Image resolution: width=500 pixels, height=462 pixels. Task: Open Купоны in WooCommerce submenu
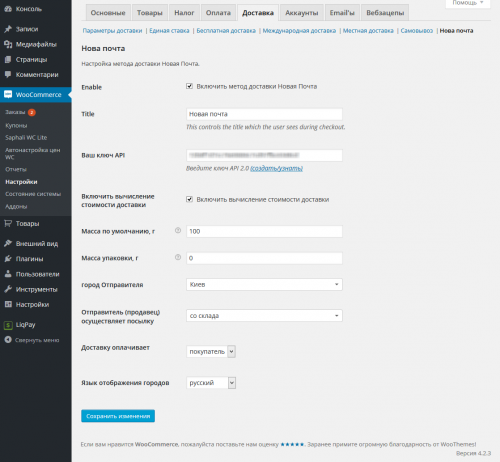point(16,126)
